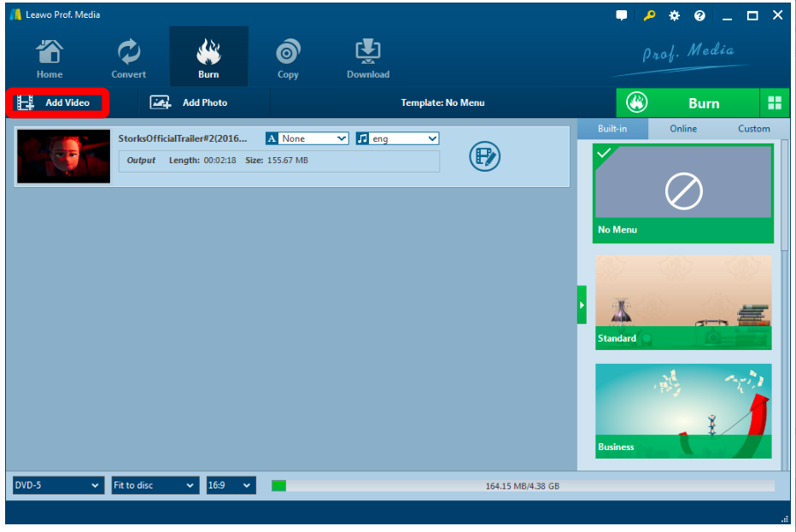Open the Download module
Image resolution: width=796 pixels, height=532 pixels.
(x=368, y=58)
